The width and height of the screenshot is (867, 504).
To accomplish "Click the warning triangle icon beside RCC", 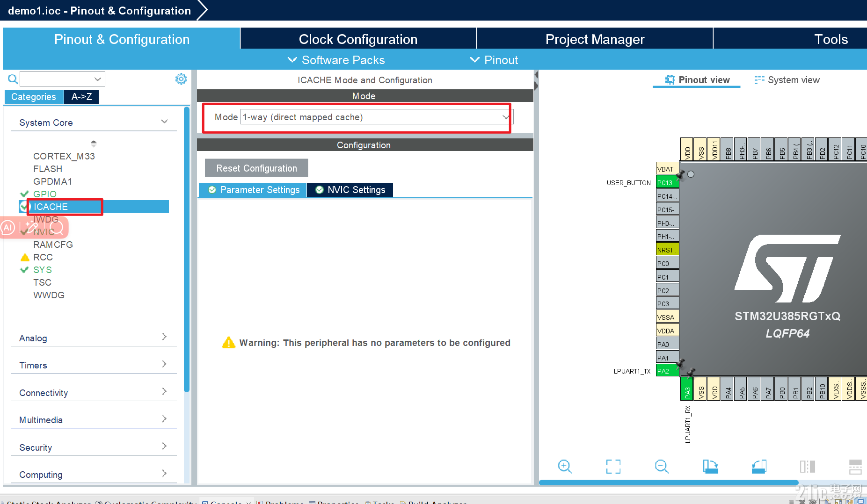I will [x=25, y=257].
